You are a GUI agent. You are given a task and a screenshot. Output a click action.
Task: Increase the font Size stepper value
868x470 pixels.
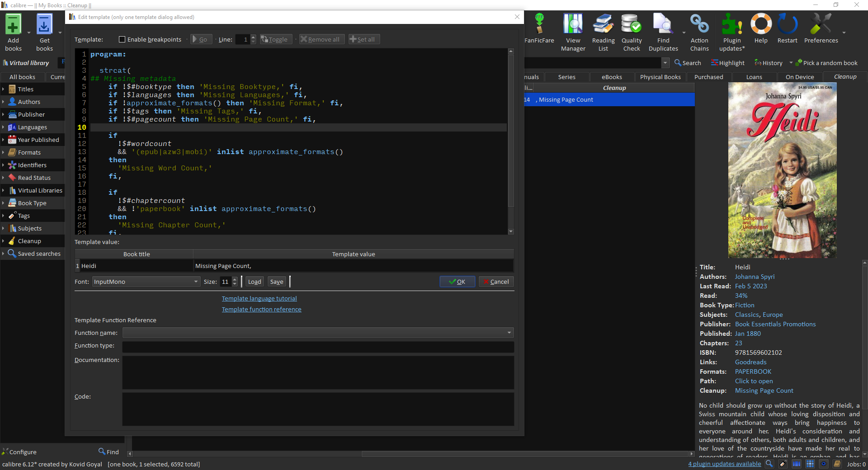pos(235,279)
